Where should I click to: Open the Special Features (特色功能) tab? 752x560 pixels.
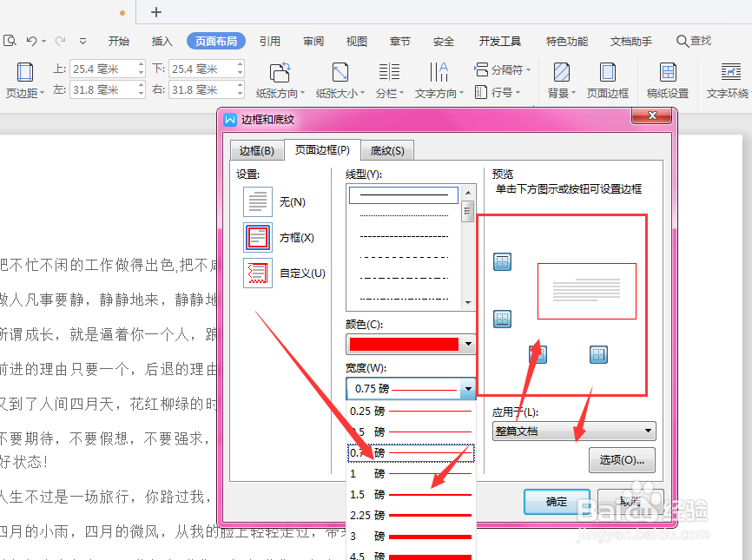pos(567,41)
